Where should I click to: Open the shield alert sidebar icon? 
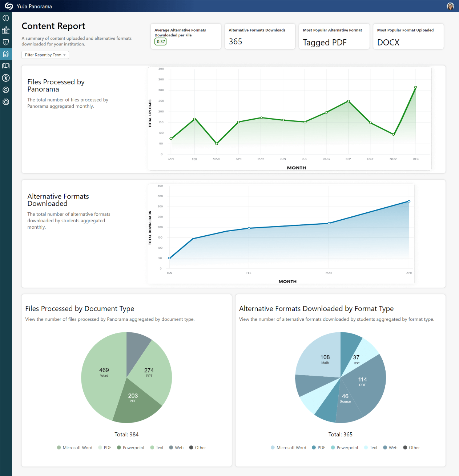pos(6,42)
